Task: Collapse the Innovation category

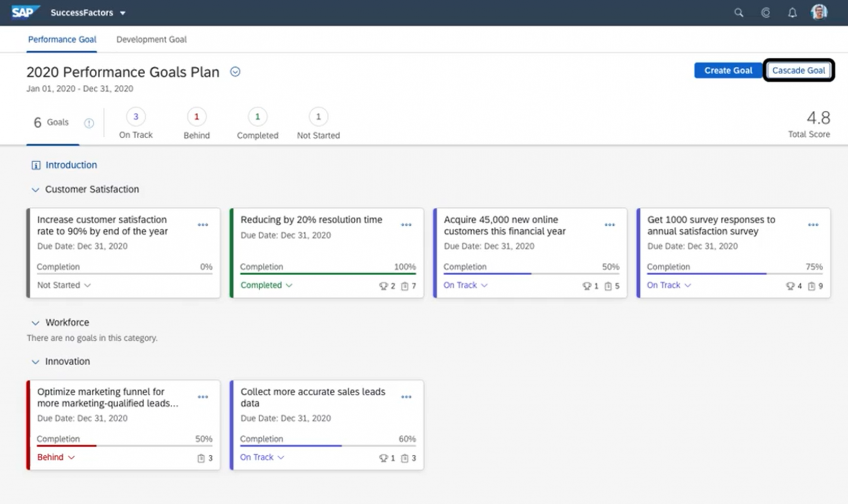Action: [x=35, y=362]
